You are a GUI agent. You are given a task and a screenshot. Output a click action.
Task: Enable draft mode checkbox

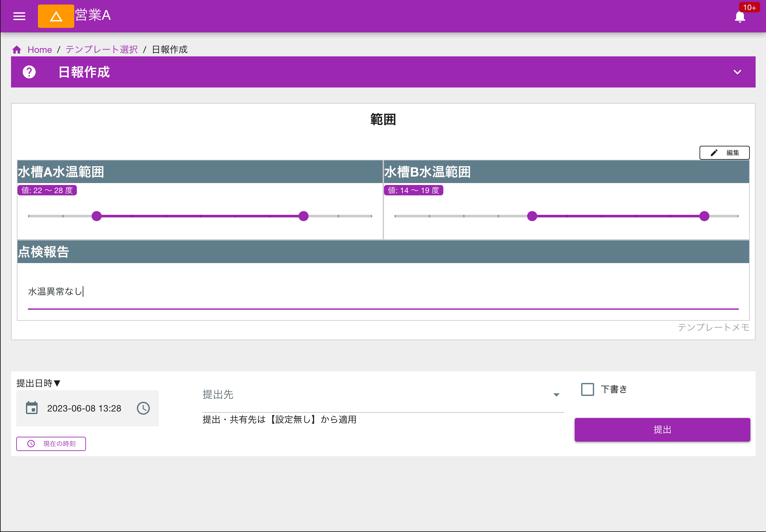(x=587, y=388)
